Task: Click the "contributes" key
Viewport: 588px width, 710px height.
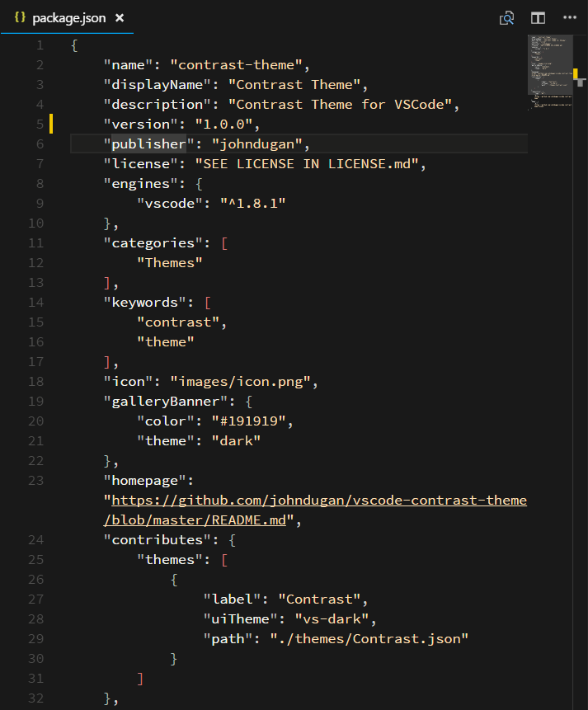Action: tap(158, 540)
